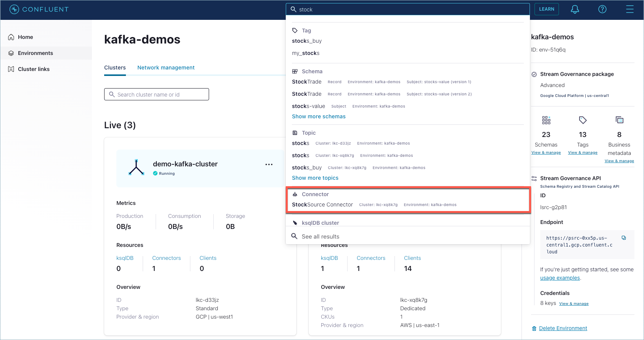Select Environments in sidebar
644x340 pixels.
coord(46,53)
